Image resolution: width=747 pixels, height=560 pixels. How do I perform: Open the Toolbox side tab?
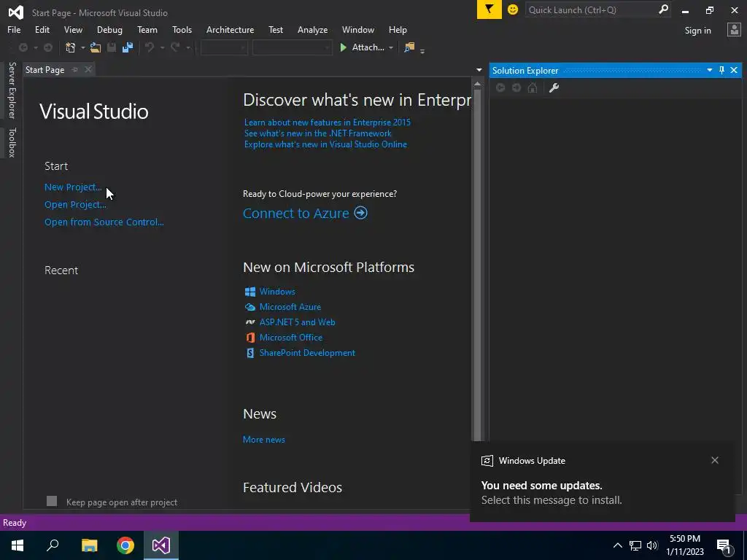(12, 142)
